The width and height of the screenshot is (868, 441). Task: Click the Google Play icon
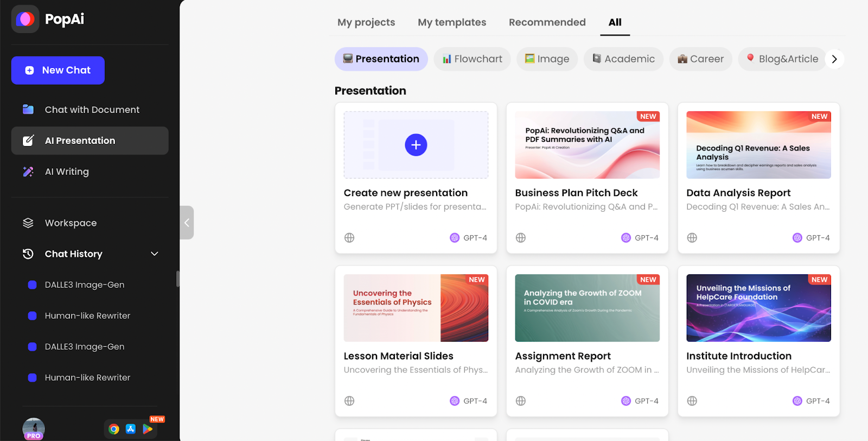click(x=148, y=429)
